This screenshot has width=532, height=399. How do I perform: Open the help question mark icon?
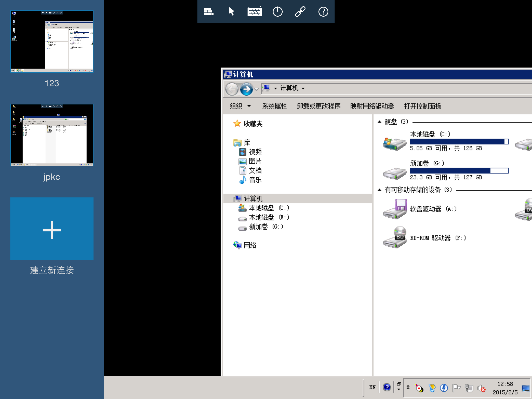coord(323,12)
